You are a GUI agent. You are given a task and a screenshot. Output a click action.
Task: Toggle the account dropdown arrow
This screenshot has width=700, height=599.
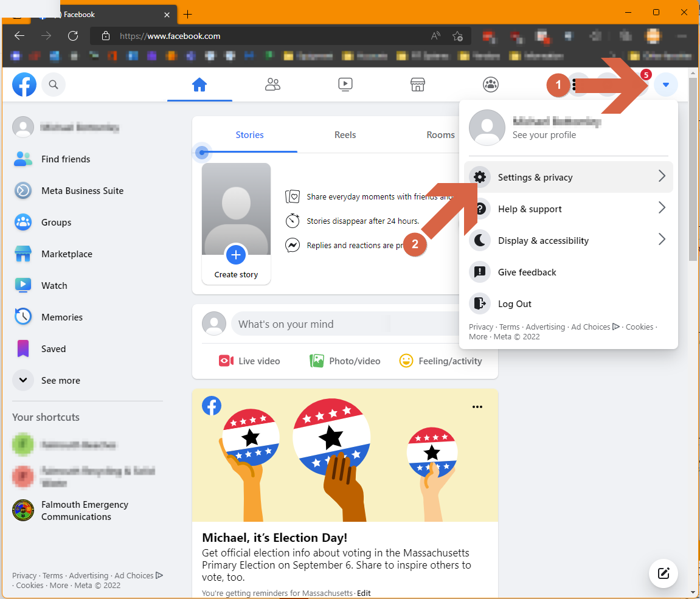(665, 85)
